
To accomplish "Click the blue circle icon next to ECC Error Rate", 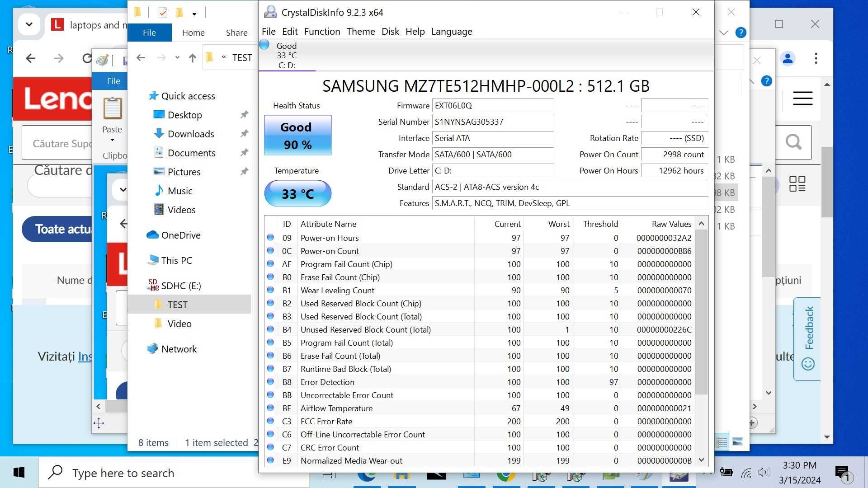I will click(271, 421).
